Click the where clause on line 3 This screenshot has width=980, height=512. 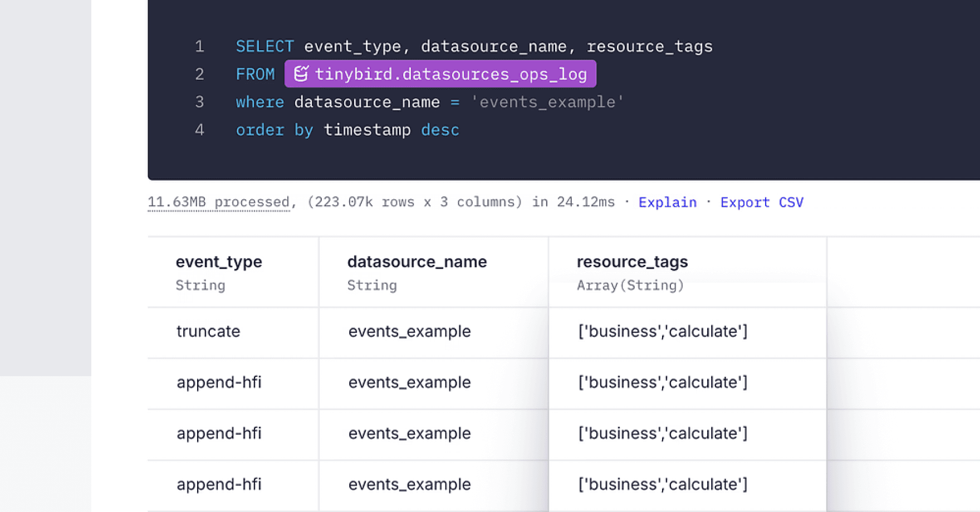click(259, 102)
